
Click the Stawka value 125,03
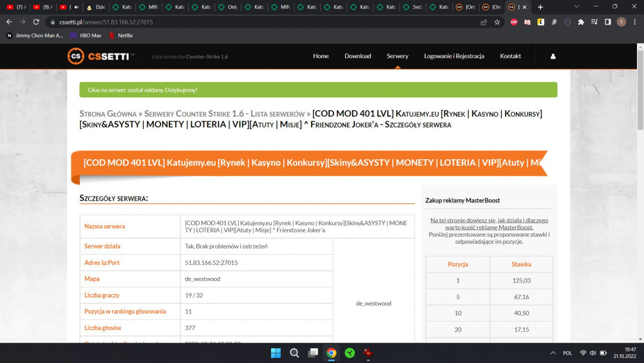tap(521, 280)
